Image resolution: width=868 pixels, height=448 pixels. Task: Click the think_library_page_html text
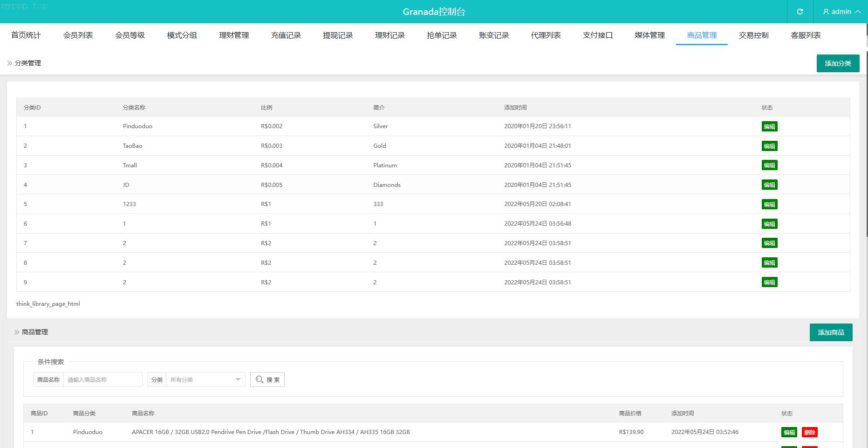pos(48,303)
